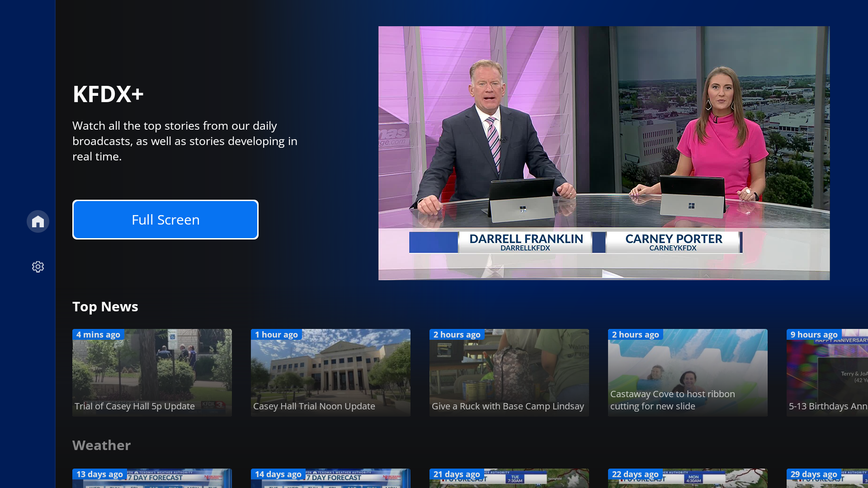Click the Full Screen button
This screenshot has height=488, width=868.
tap(165, 220)
